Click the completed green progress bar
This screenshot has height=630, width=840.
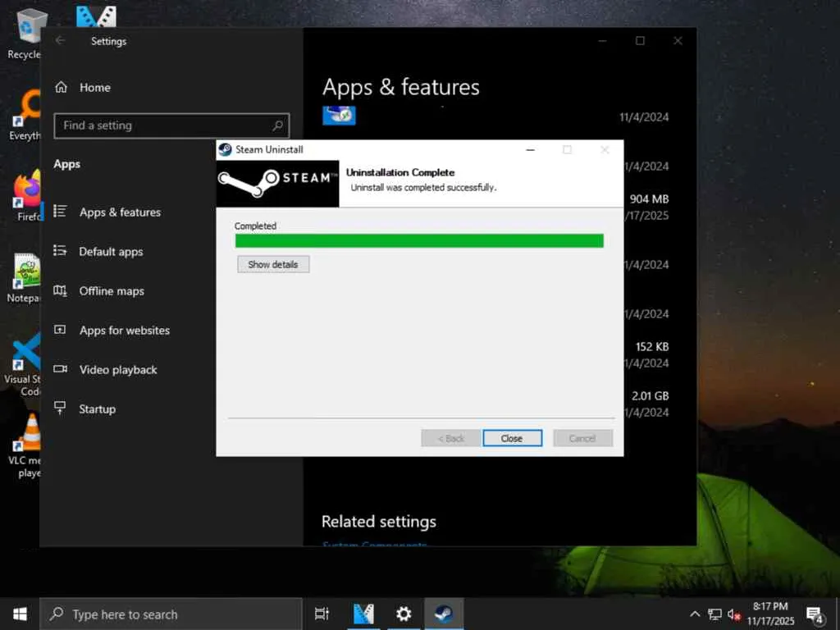(419, 240)
